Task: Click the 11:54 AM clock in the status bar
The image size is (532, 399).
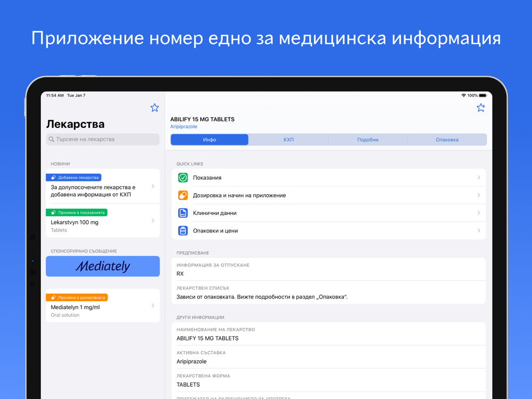Action: click(x=55, y=95)
